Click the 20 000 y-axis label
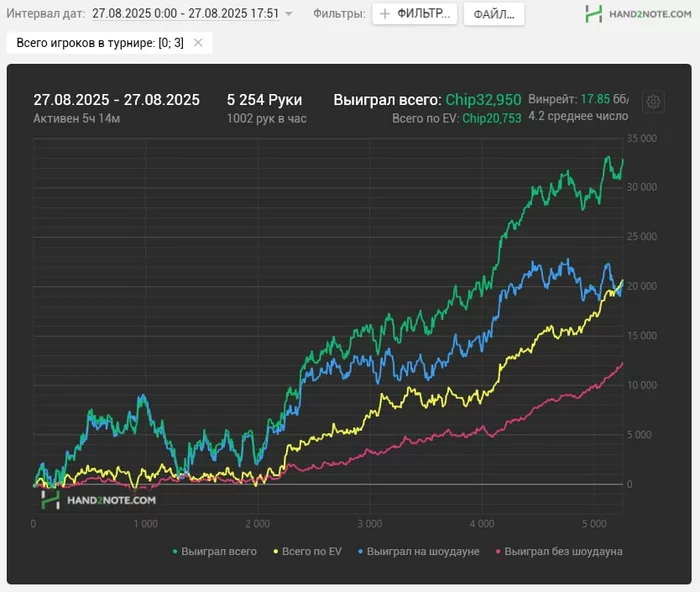 [x=642, y=286]
